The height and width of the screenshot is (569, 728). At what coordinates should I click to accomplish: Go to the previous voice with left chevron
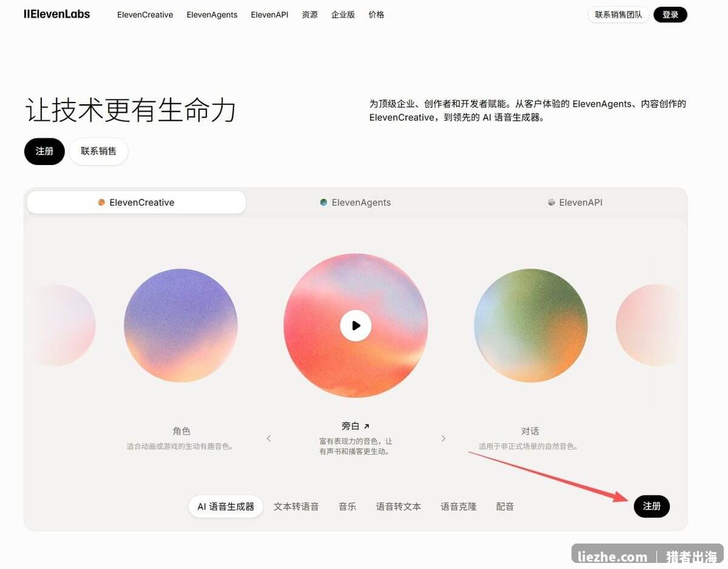pos(269,438)
